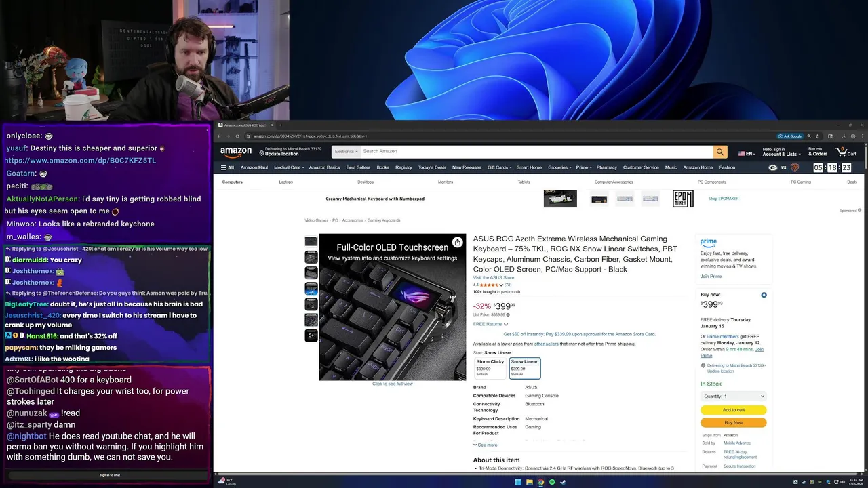Click the Mobile Advance seller link
This screenshot has height=488, width=868.
click(737, 443)
